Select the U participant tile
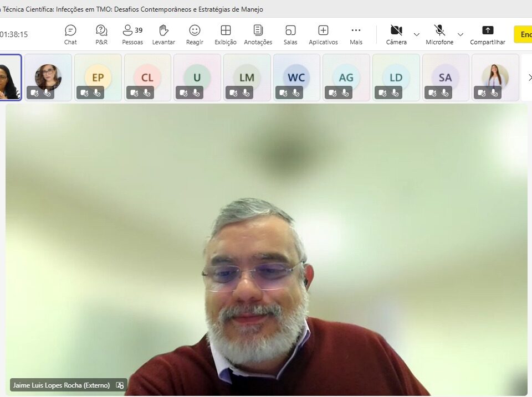Viewport: 532px width, 397px height. tap(197, 78)
